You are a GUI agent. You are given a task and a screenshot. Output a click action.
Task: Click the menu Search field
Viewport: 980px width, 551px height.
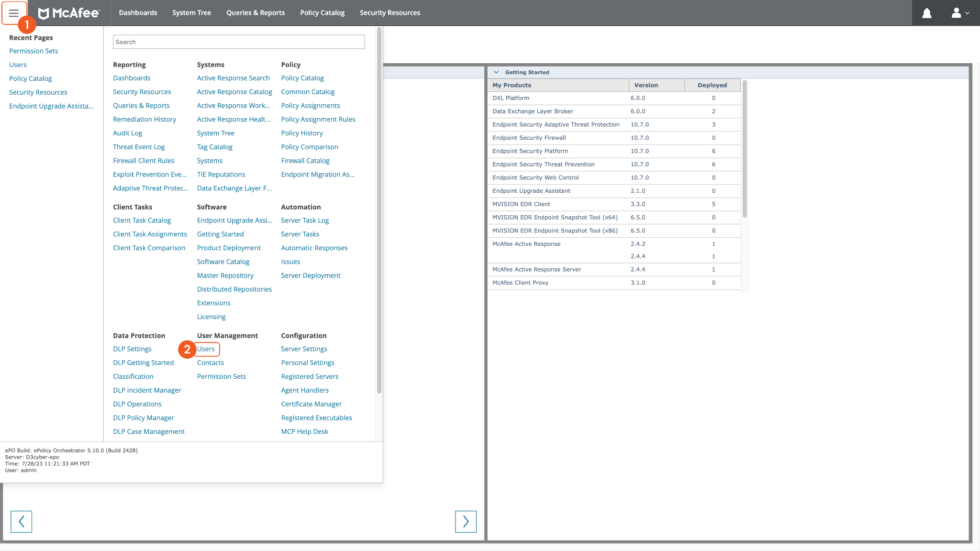click(x=238, y=42)
